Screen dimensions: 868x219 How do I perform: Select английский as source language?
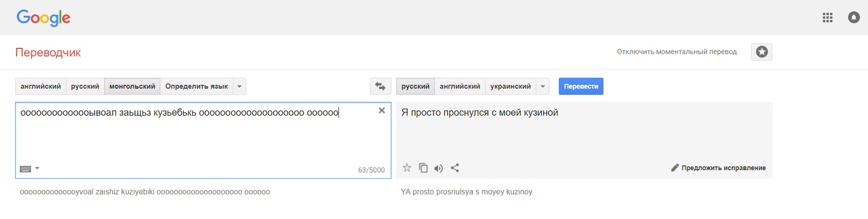41,86
